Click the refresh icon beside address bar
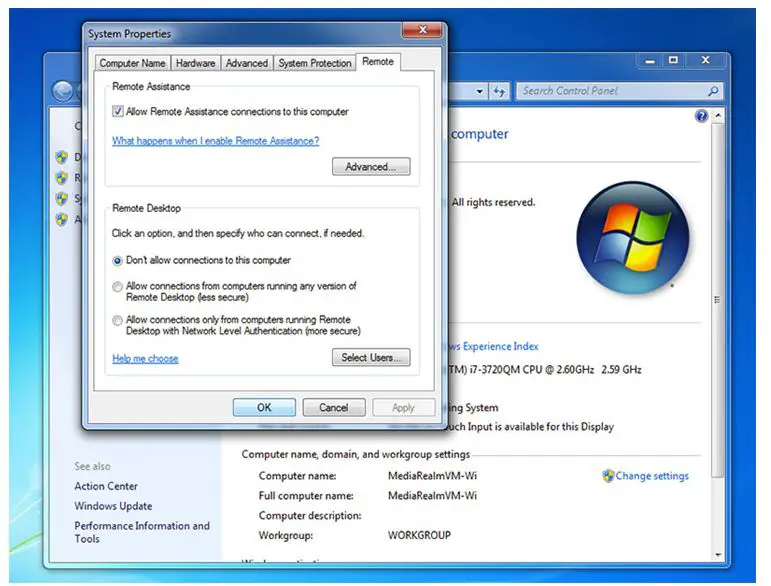Viewport: 771px width, 586px height. tap(499, 91)
